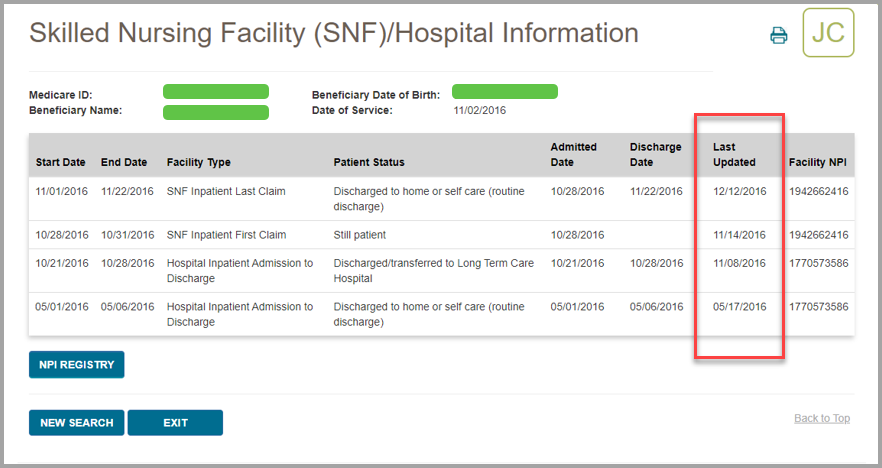Viewport: 882px width, 468px height.
Task: Click the 05/17/2016 Last Updated cell
Action: pyautogui.click(x=740, y=307)
